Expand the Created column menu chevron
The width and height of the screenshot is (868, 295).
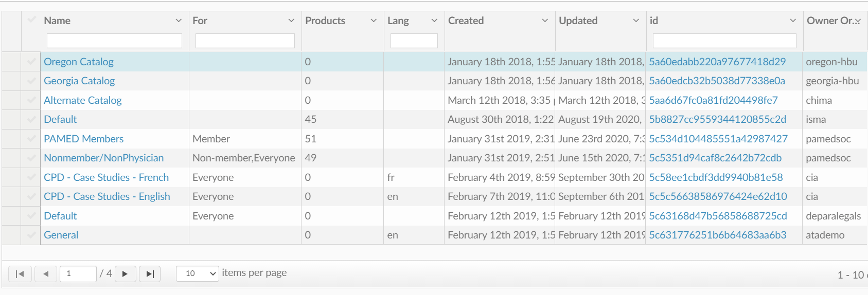click(x=545, y=21)
